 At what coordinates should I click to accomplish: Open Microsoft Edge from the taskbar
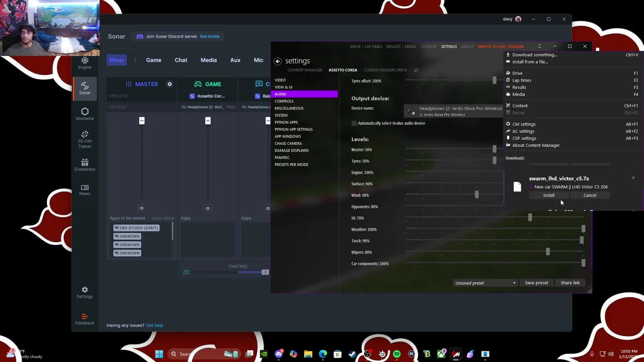pos(323,354)
